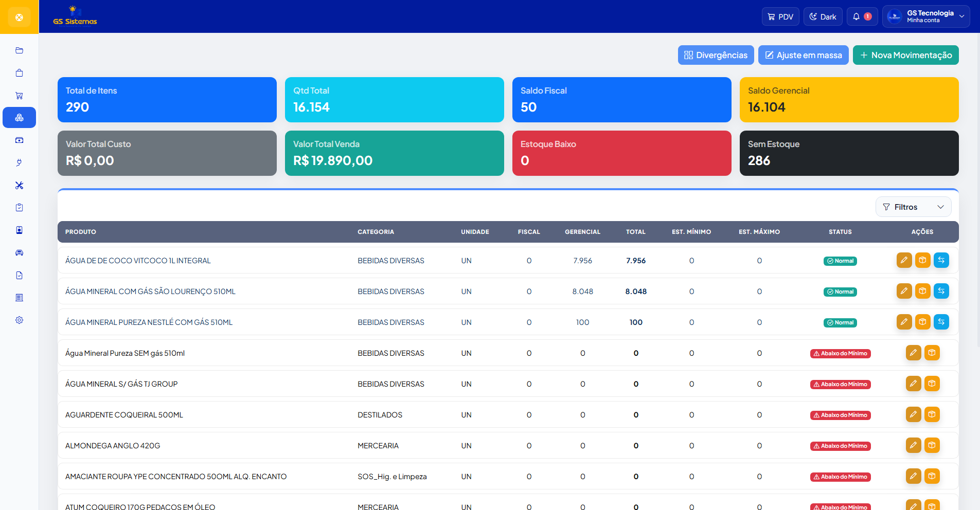Create Nova Movimentação
Screen dimensions: 980x510
(905, 55)
